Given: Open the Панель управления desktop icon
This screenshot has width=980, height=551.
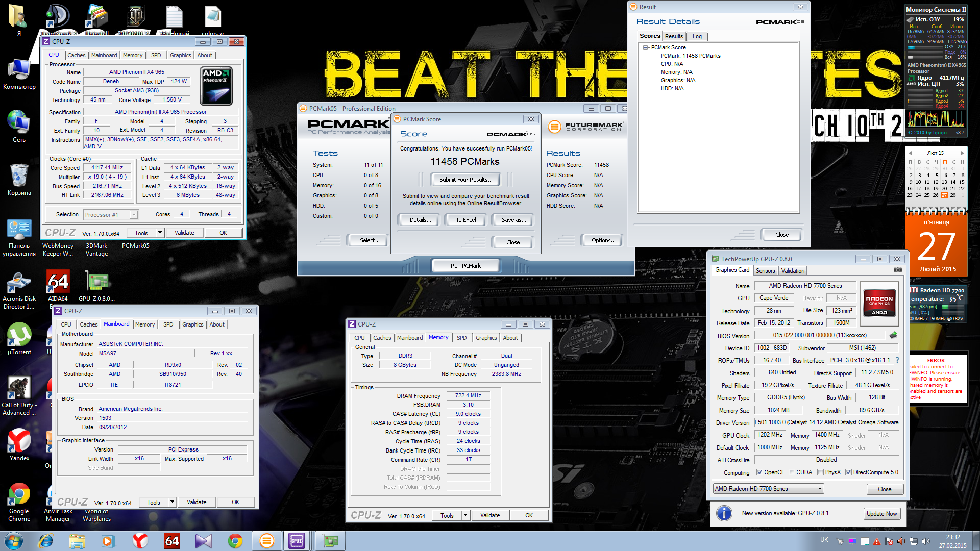Looking at the screenshot, I should [19, 238].
